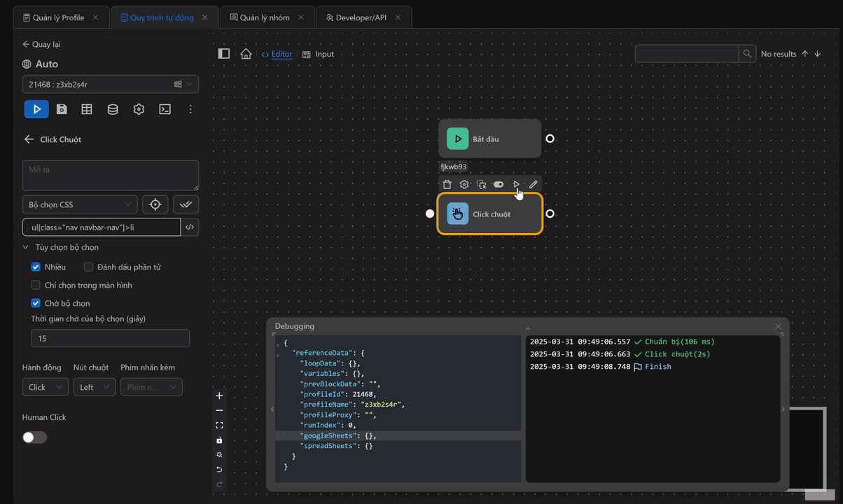Delete the Click chuột block via trash icon

coord(447,184)
